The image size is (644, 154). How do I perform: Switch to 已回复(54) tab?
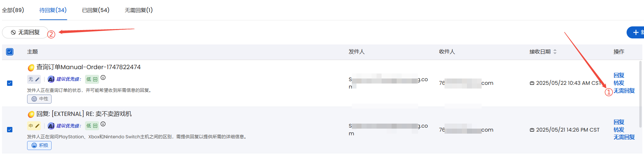click(x=96, y=10)
